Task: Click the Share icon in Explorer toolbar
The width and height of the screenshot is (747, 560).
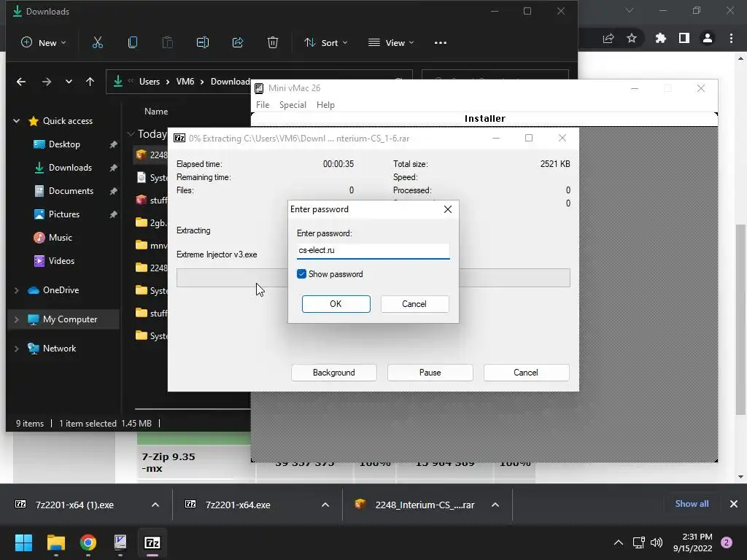Action: click(x=238, y=42)
